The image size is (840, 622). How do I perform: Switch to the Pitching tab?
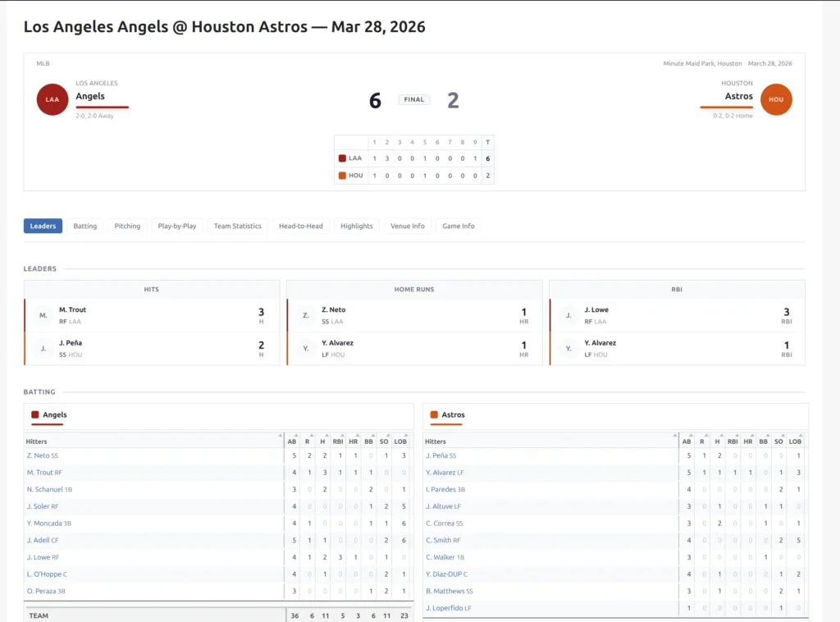pos(127,226)
